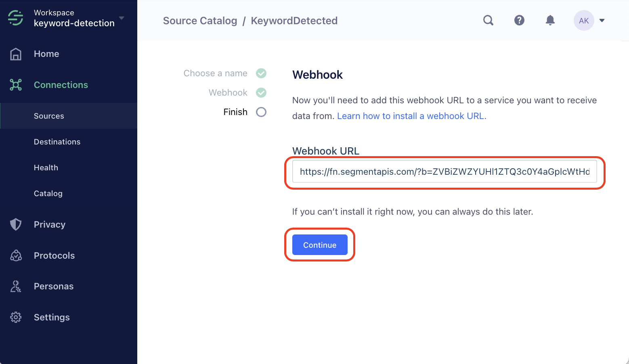Open Catalog in sidebar
This screenshot has height=364, width=629.
[x=48, y=193]
